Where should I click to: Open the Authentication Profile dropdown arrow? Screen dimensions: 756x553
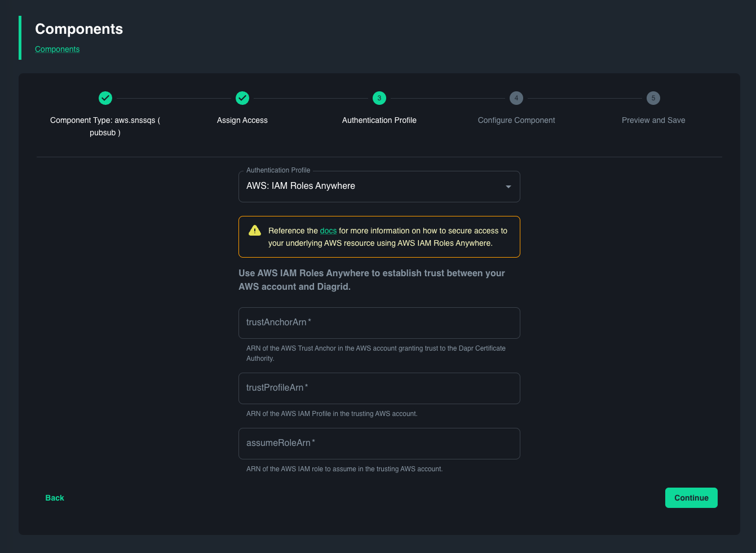click(509, 187)
